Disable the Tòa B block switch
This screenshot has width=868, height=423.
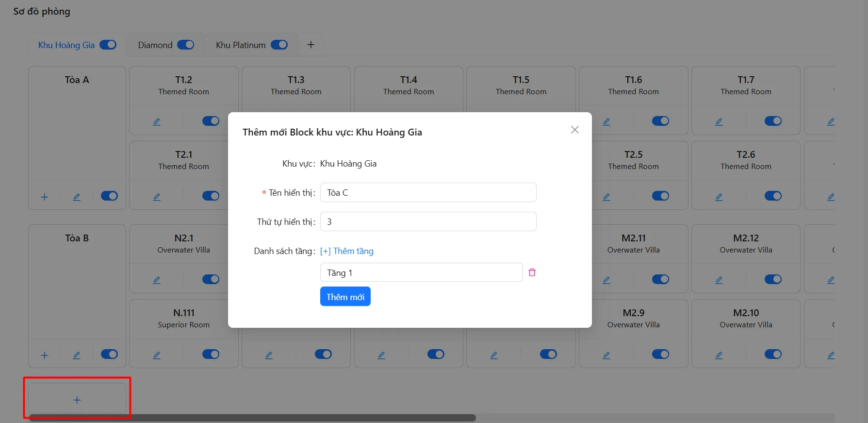[109, 354]
